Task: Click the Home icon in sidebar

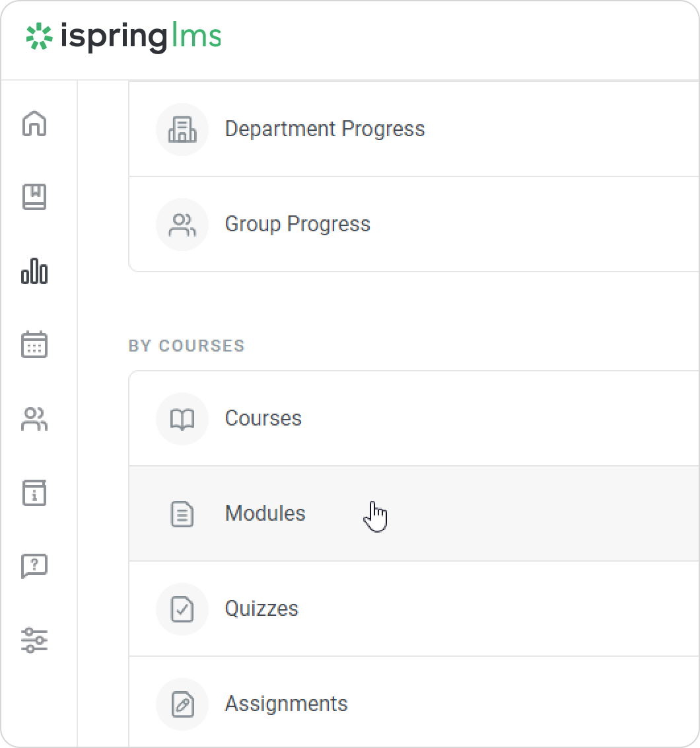Action: (34, 124)
